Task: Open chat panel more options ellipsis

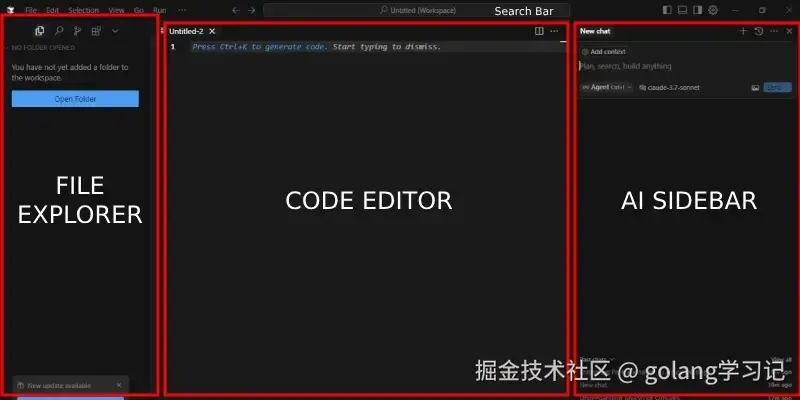Action: click(x=774, y=31)
